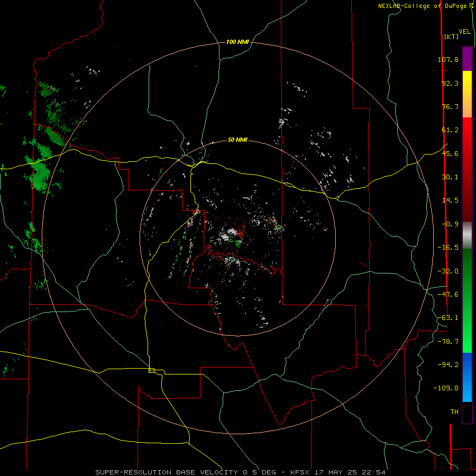Click the 107.8 legend value

448,59
